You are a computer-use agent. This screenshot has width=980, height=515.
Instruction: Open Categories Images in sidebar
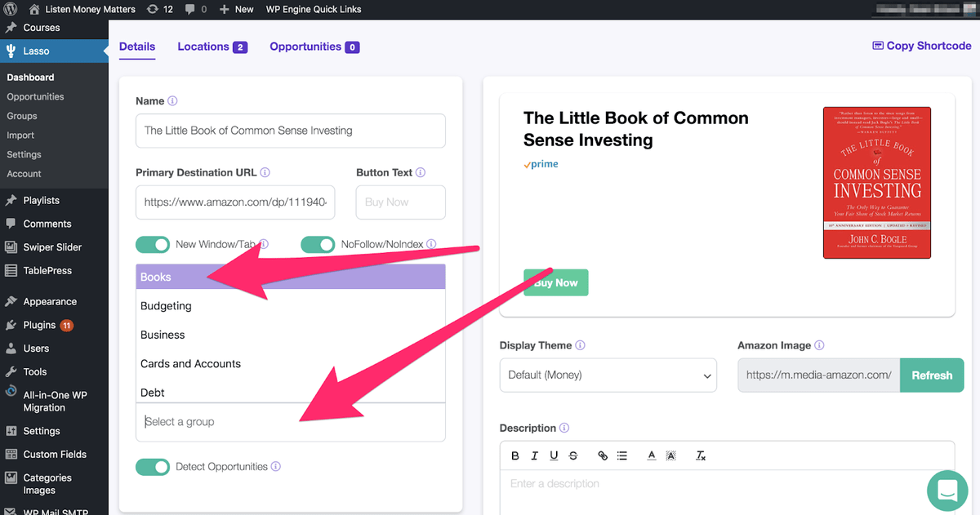click(x=47, y=484)
